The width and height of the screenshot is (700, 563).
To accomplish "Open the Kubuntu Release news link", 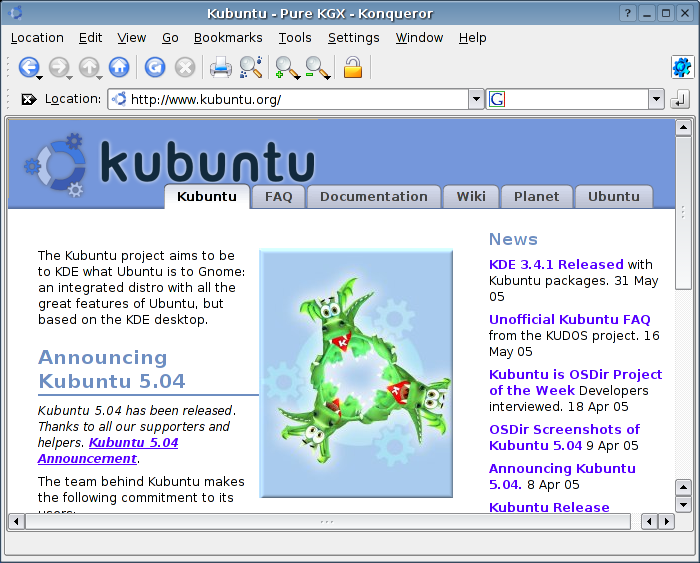I will pos(549,507).
